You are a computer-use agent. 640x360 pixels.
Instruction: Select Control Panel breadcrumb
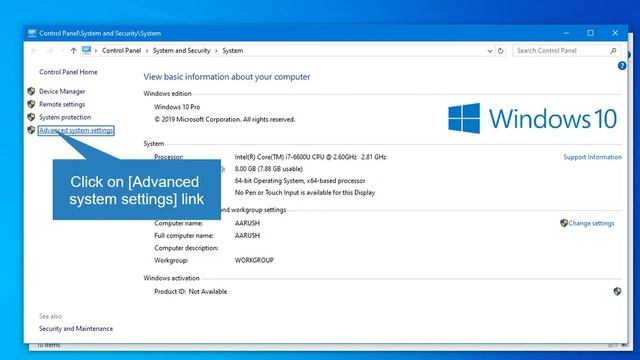pos(121,51)
